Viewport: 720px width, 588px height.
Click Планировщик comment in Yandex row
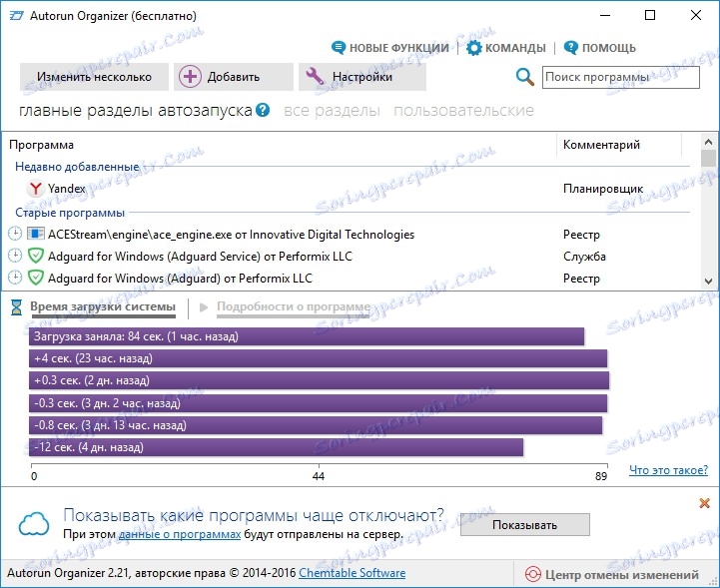click(x=603, y=189)
